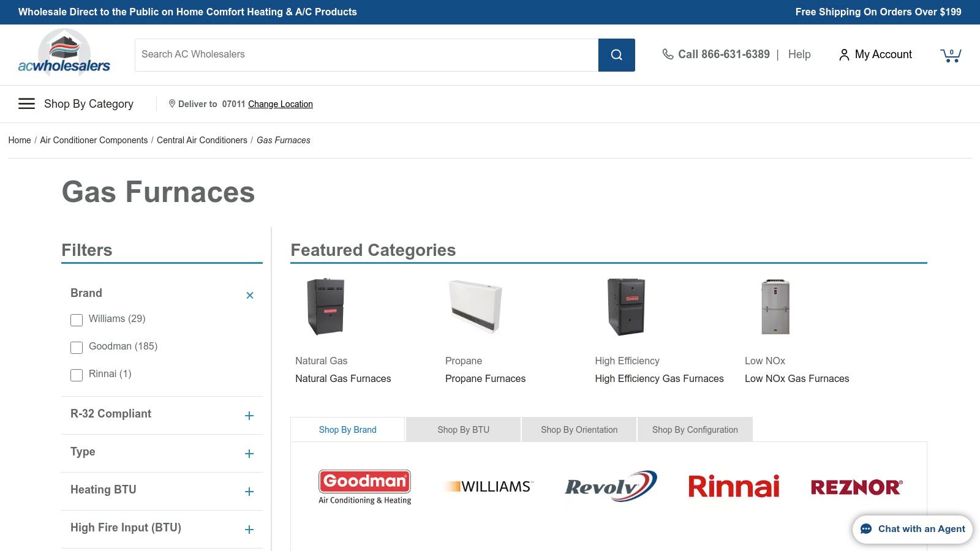Expand the Type filter section
980x551 pixels.
point(249,454)
